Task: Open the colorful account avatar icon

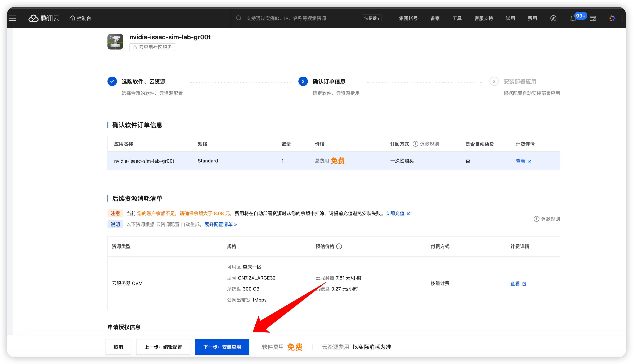Action: (612, 18)
